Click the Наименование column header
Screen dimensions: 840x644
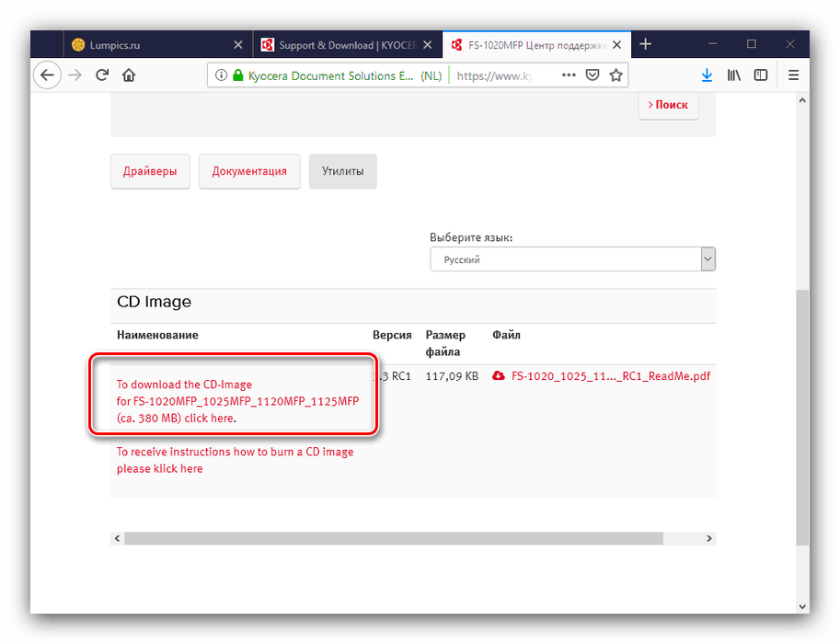pos(157,335)
